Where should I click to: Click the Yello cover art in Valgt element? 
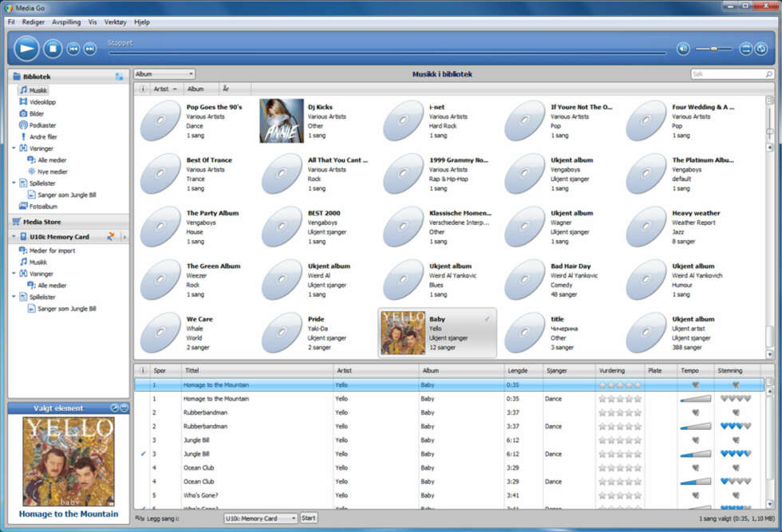[x=69, y=462]
